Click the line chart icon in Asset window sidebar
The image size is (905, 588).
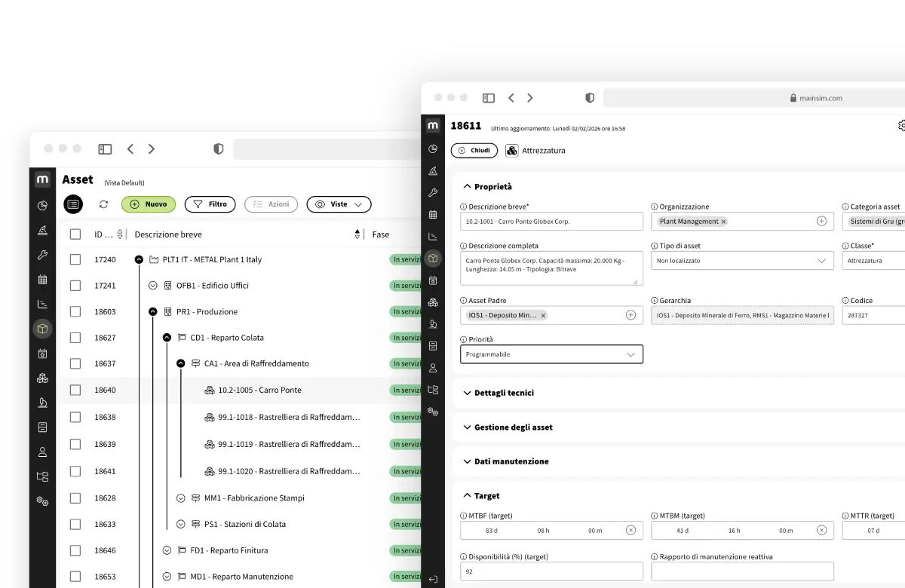[x=42, y=304]
